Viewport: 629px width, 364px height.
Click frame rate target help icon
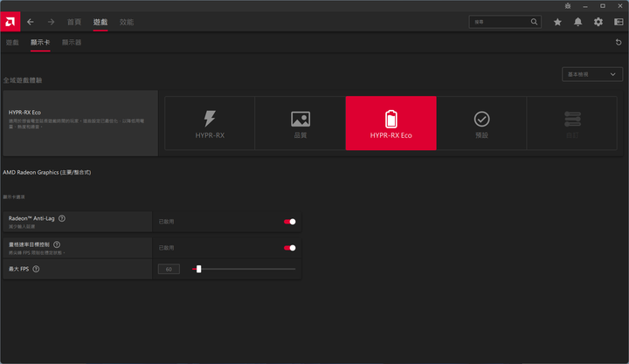click(x=57, y=244)
